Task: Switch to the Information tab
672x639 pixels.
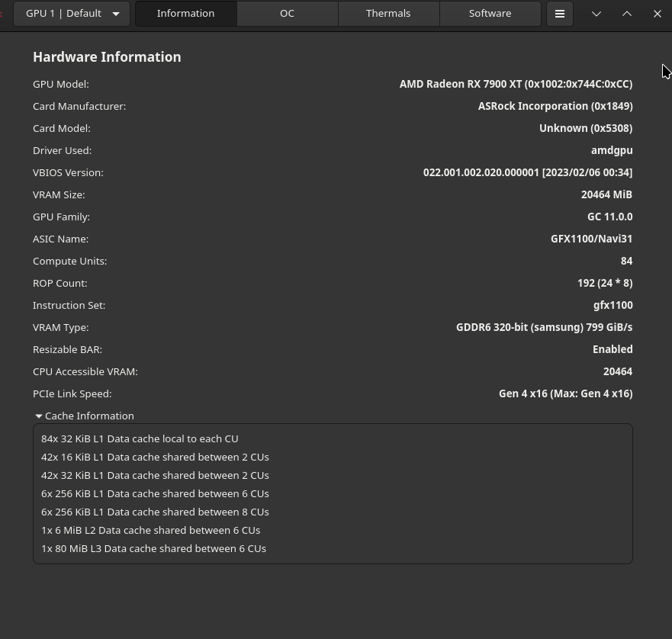Action: click(185, 14)
